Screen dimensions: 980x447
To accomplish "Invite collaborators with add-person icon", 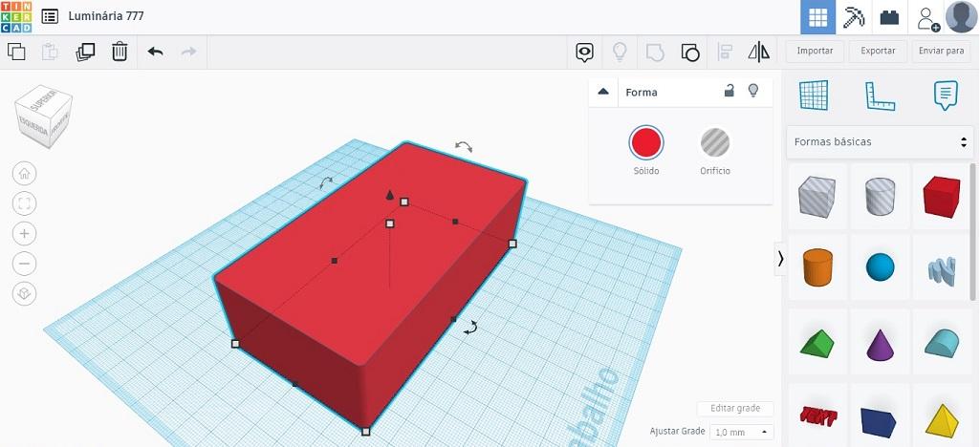I will coord(928,19).
